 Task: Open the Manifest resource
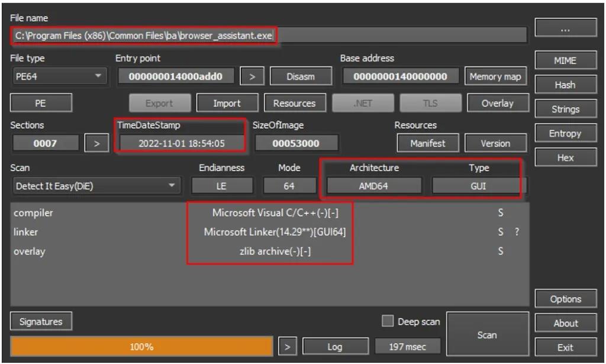[428, 143]
